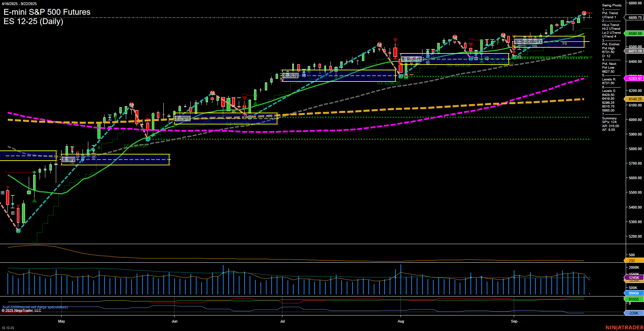Click the M:July month range label
Screen dimensions: 644x331
coord(290,75)
